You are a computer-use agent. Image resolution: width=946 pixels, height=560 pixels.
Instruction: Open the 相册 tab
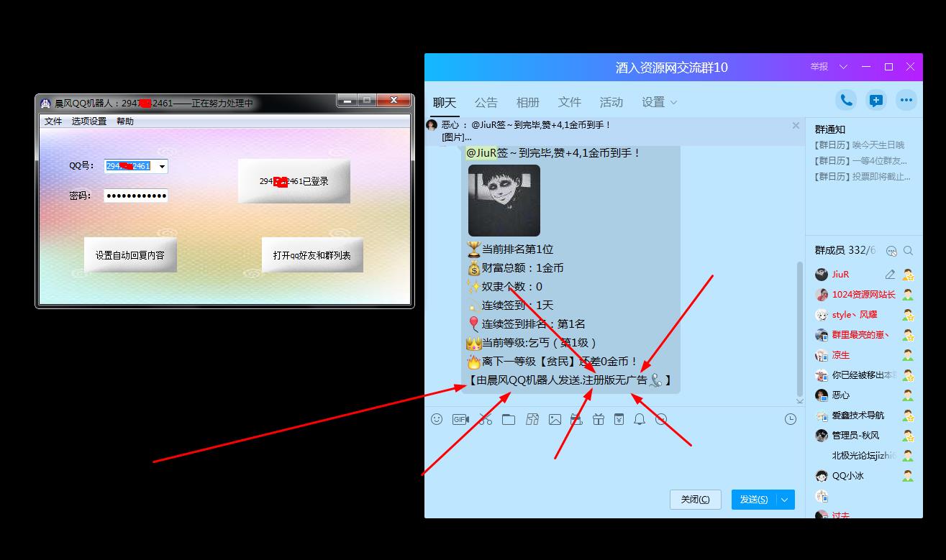(x=528, y=102)
